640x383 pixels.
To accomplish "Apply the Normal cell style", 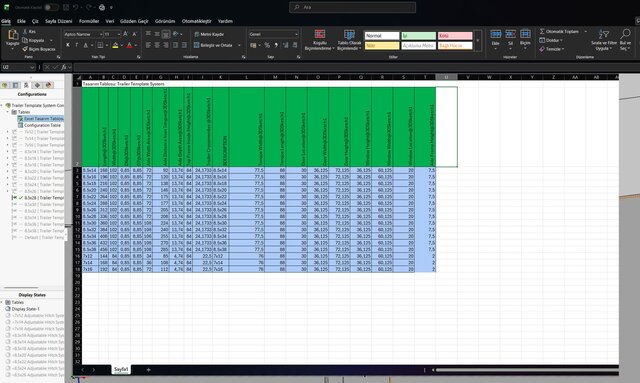I will click(382, 36).
